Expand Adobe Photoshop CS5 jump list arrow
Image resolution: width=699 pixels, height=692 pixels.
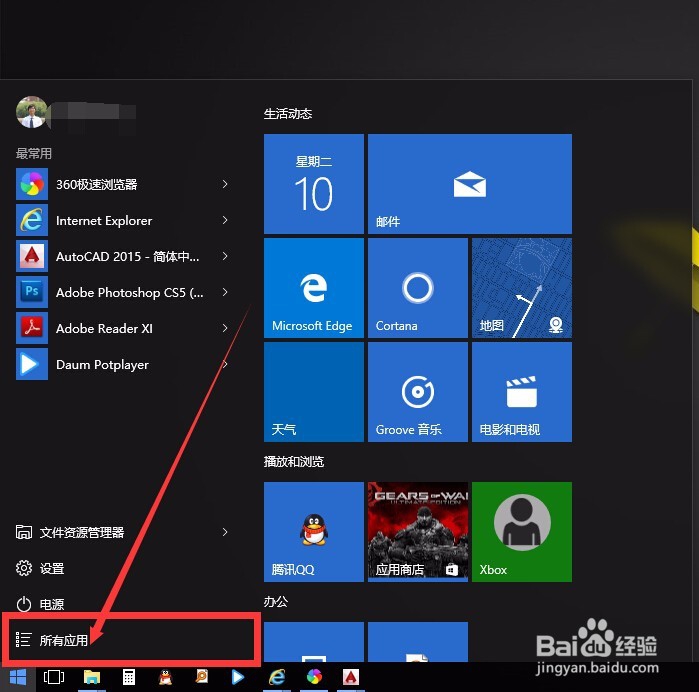point(225,292)
